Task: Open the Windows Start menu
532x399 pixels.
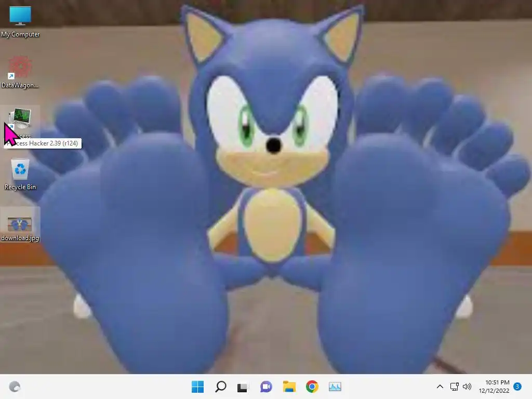Action: [198, 387]
